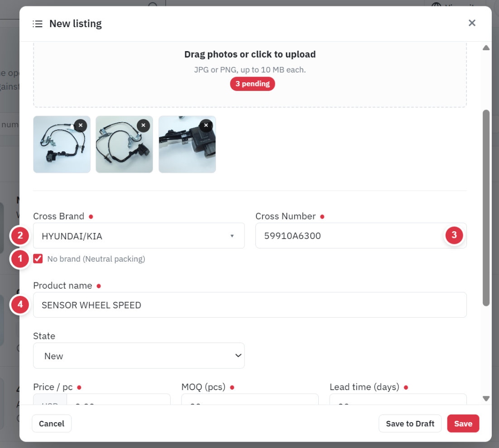Click the drag photos upload area
Image resolution: width=499 pixels, height=448 pixels.
click(x=250, y=74)
